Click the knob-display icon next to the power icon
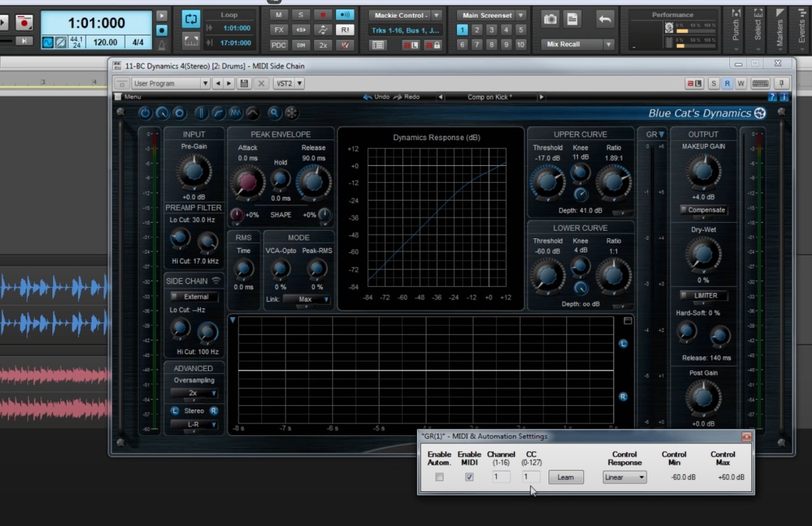Screen dimensions: 812x526 pyautogui.click(x=162, y=113)
